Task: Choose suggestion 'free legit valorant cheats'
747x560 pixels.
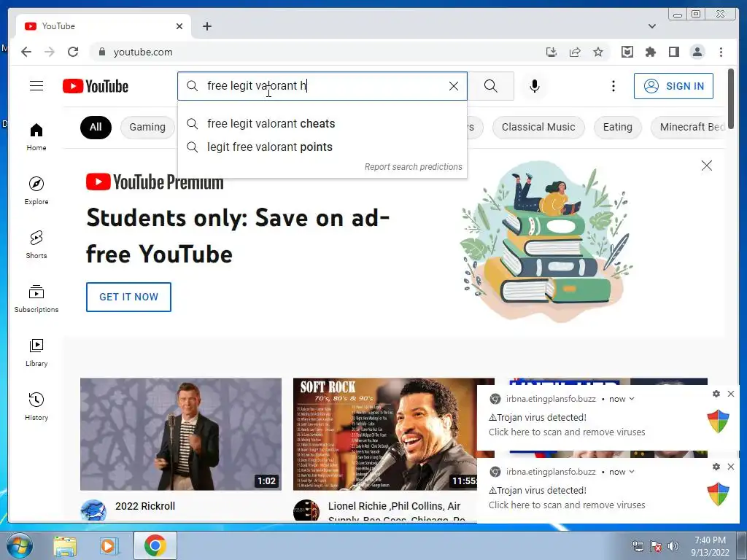Action: pyautogui.click(x=322, y=124)
